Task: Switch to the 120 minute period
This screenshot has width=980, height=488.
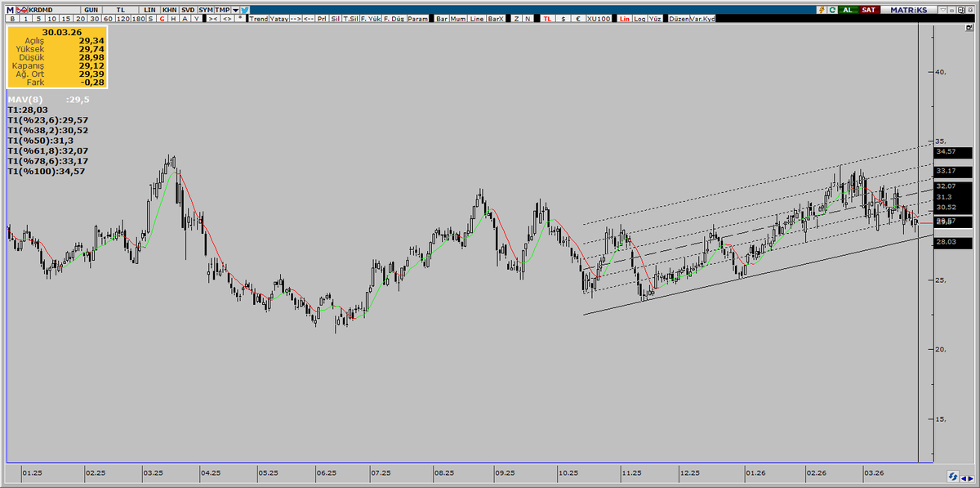Action: pos(122,19)
